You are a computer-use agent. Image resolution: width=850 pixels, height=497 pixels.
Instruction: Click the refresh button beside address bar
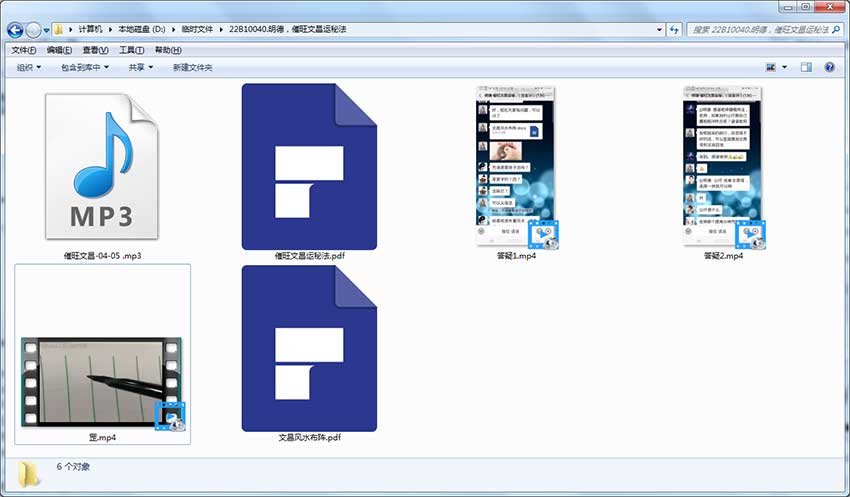[x=674, y=29]
